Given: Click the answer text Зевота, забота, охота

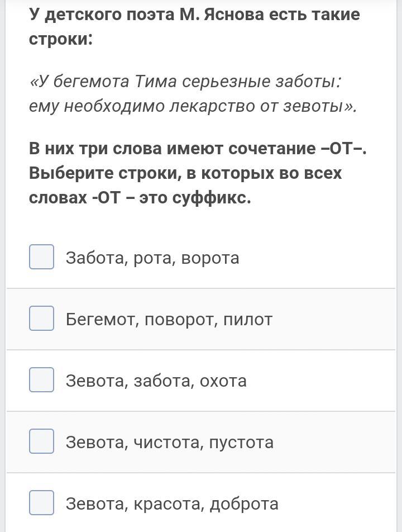Looking at the screenshot, I should 156,381.
